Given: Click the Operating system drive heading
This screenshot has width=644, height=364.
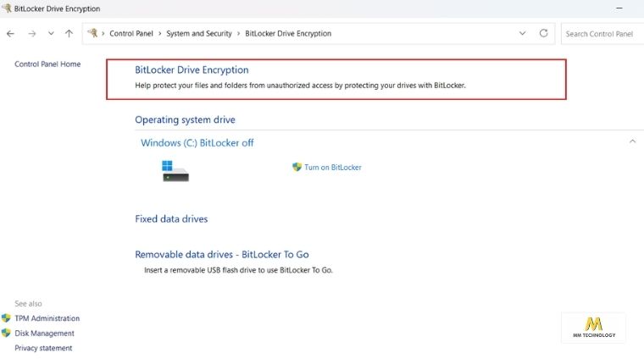Looking at the screenshot, I should point(186,120).
